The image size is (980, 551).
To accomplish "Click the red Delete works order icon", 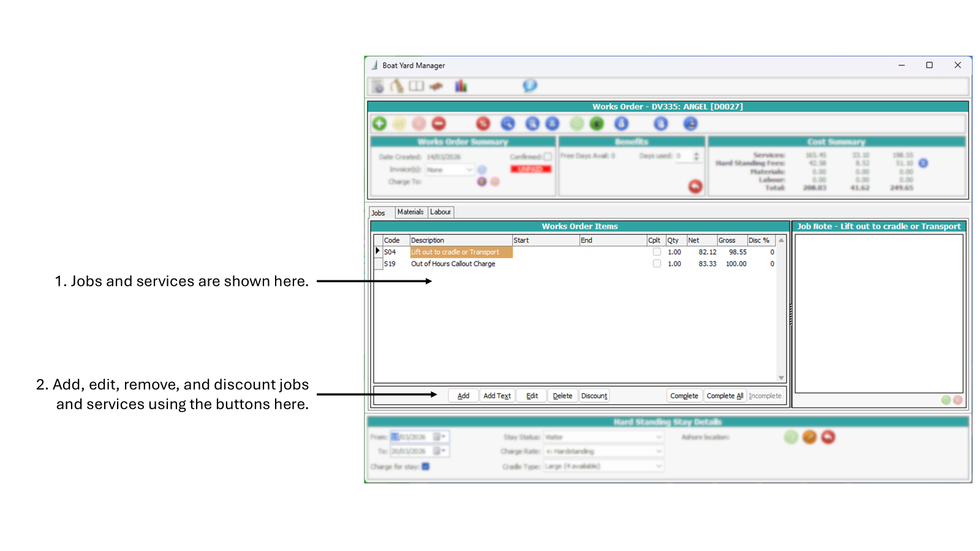I will click(439, 124).
